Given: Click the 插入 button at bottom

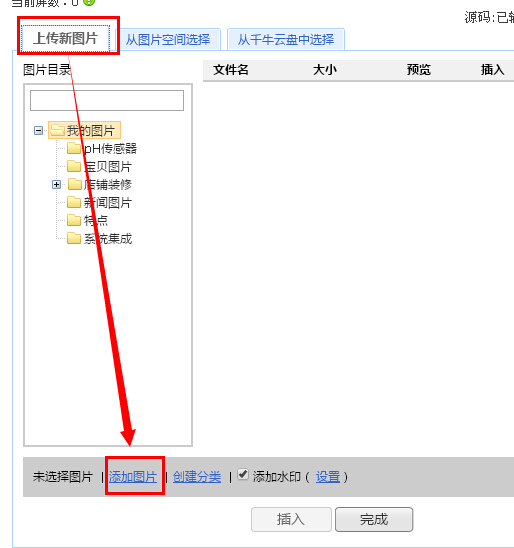Looking at the screenshot, I should (x=291, y=519).
